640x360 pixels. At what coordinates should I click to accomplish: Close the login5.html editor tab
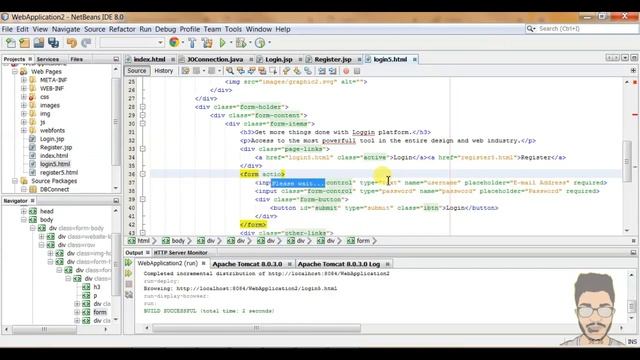415,59
